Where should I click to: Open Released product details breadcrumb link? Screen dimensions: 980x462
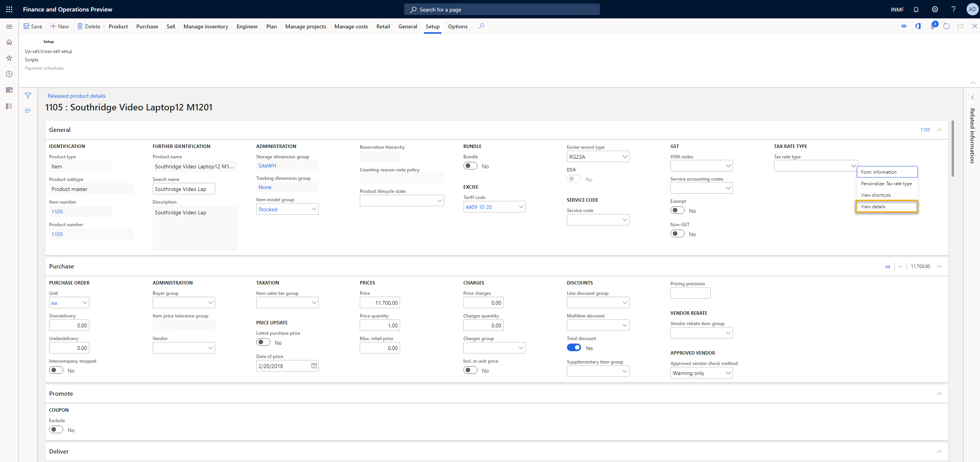tap(76, 96)
